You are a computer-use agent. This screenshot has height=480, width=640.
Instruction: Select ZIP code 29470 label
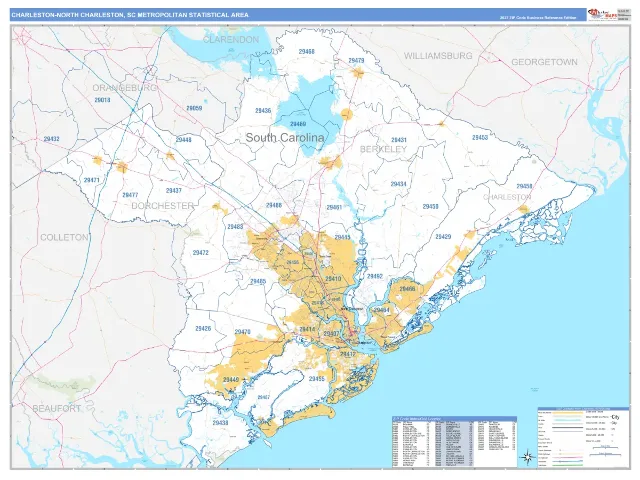(242, 332)
